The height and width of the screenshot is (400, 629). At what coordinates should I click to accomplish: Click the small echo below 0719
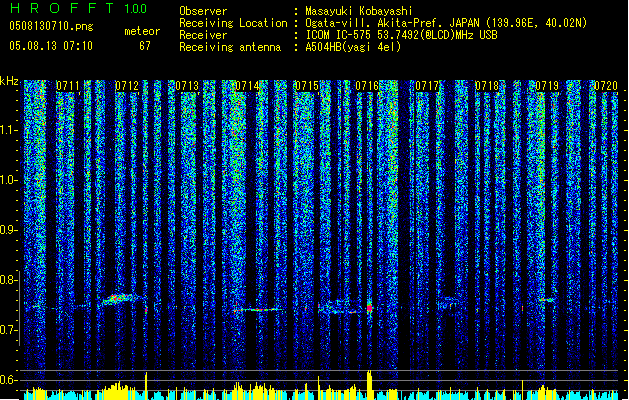tap(546, 300)
